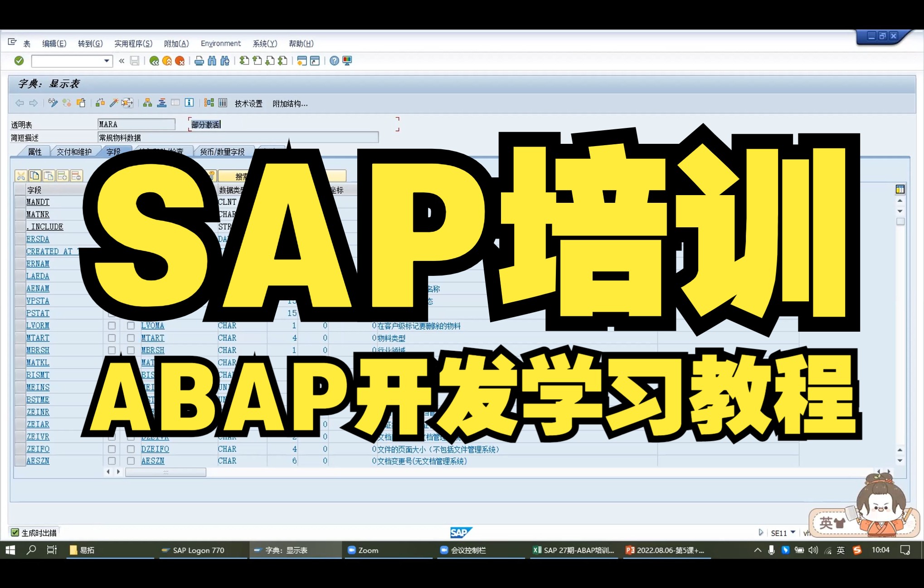Image resolution: width=924 pixels, height=588 pixels.
Task: Click the Check syntax icon
Action: pyautogui.click(x=100, y=103)
